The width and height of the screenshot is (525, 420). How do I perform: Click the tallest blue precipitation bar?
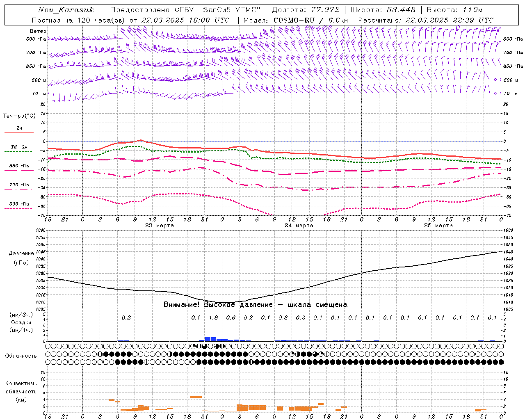pyautogui.click(x=208, y=339)
